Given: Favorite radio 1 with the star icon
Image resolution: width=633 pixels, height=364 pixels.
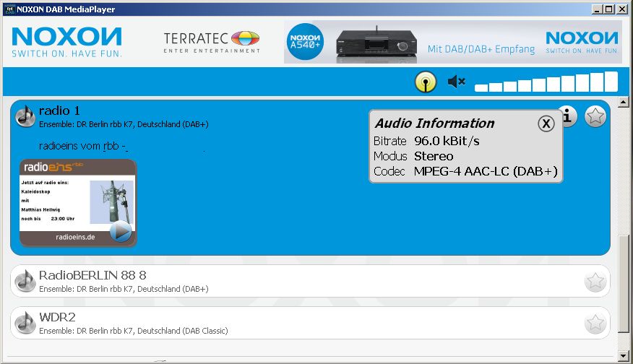Looking at the screenshot, I should click(595, 116).
